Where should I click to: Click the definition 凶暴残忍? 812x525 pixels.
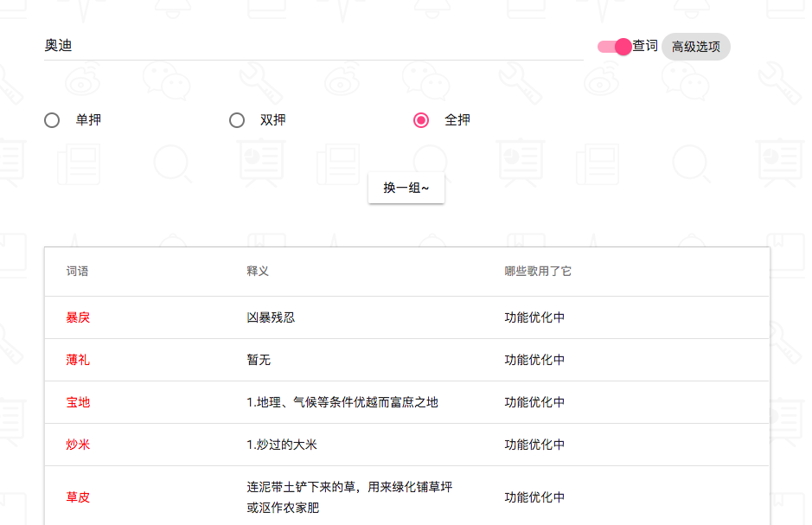point(271,317)
